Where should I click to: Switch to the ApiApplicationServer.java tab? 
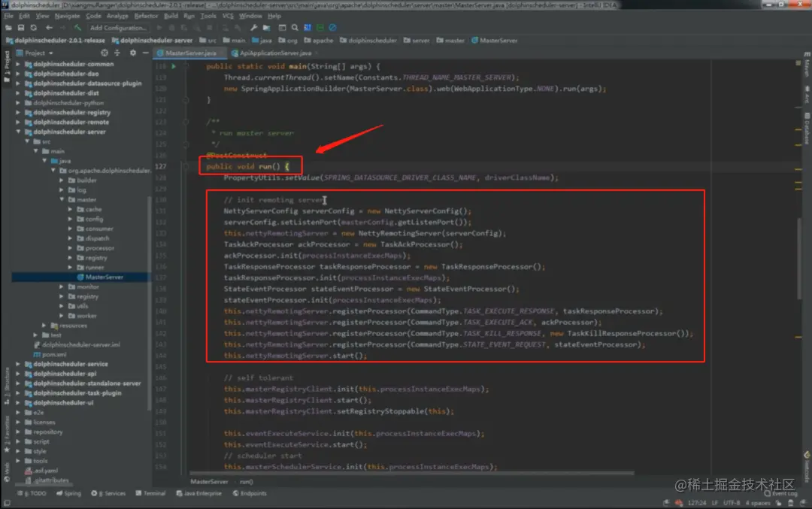pyautogui.click(x=275, y=53)
